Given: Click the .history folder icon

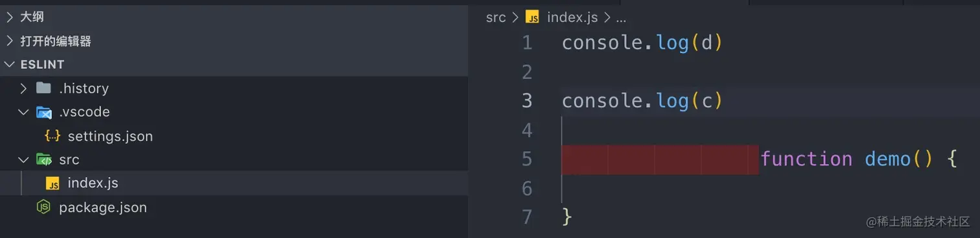Looking at the screenshot, I should 43,88.
